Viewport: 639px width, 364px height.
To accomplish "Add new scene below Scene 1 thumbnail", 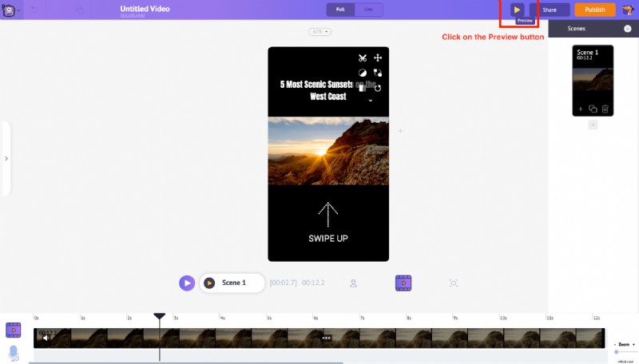I will 593,125.
